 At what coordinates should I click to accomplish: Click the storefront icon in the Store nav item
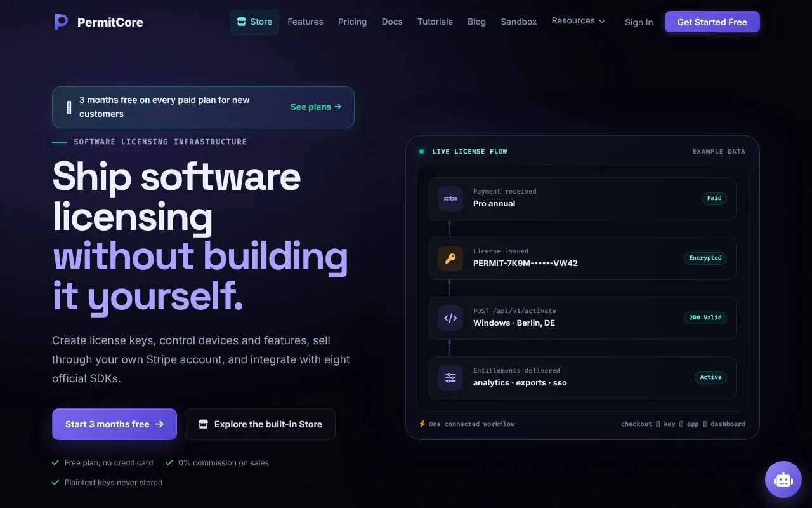[x=241, y=22]
